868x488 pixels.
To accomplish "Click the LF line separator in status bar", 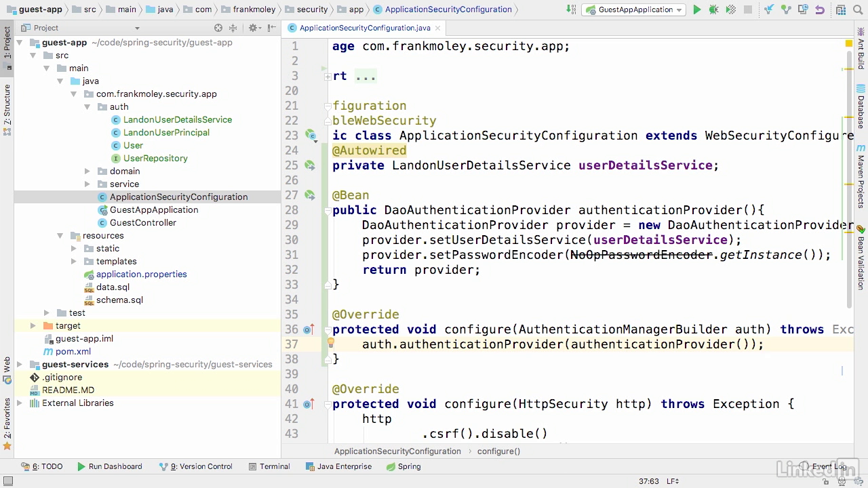I will point(673,481).
